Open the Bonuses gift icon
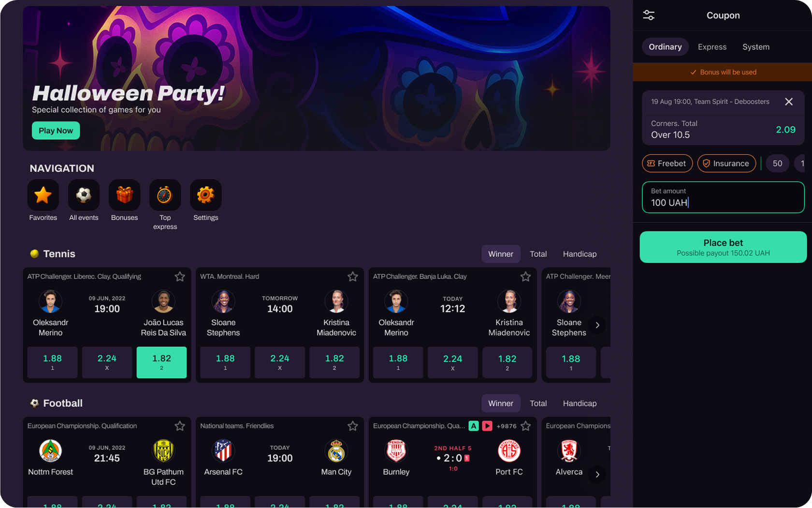The height and width of the screenshot is (508, 812). pos(124,195)
